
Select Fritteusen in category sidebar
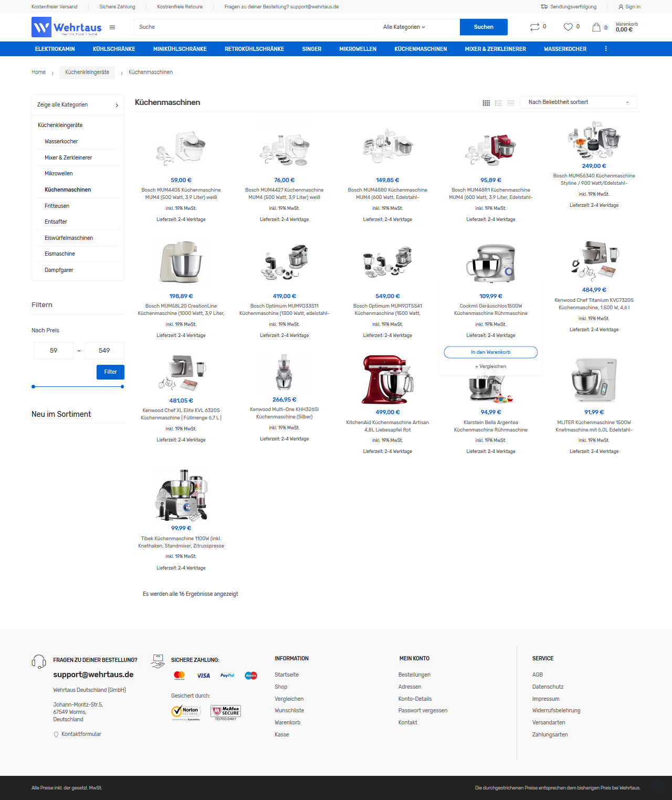57,206
